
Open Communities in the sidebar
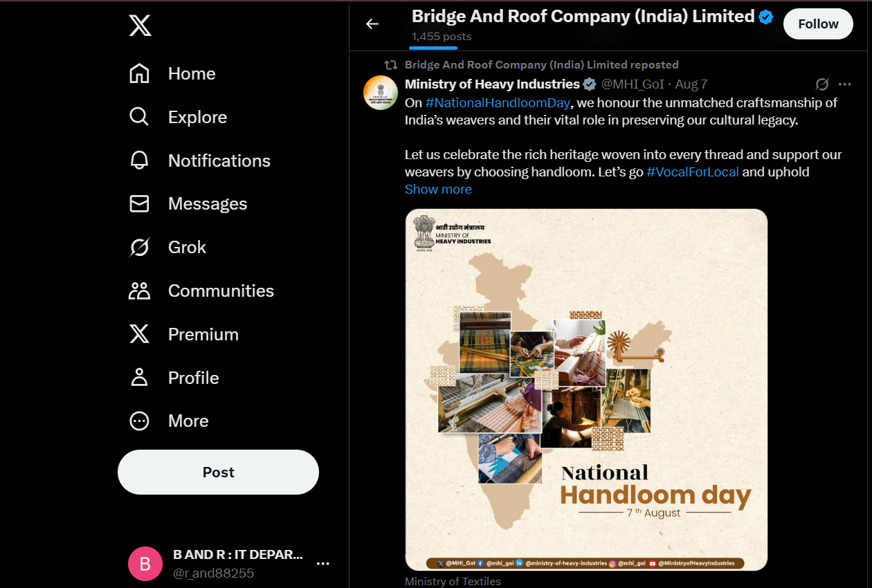[202, 291]
